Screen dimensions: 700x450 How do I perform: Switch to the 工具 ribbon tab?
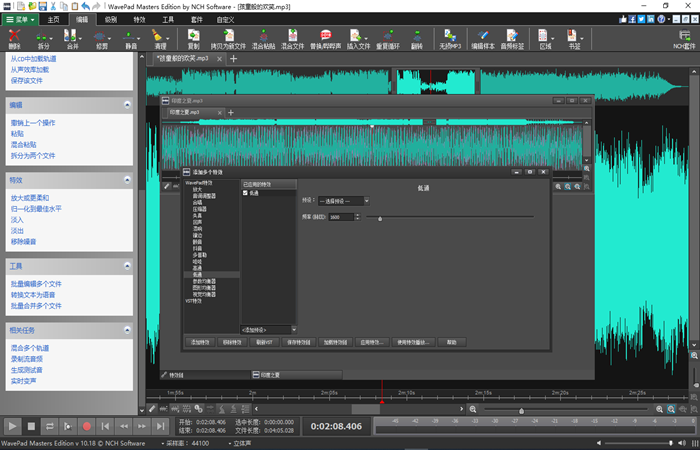click(168, 19)
